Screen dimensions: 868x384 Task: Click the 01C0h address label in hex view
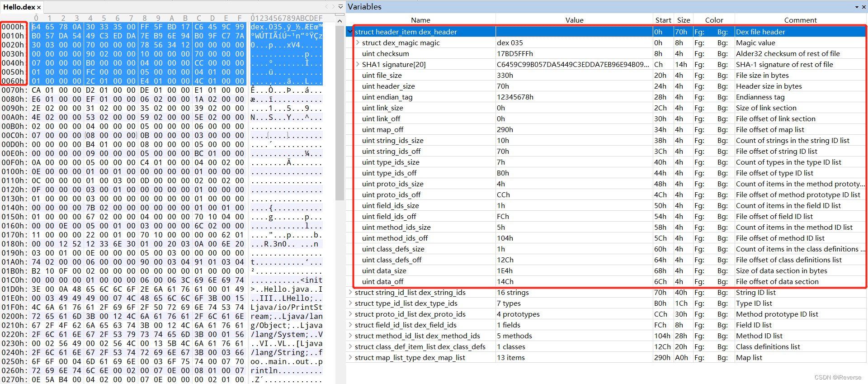pos(14,280)
